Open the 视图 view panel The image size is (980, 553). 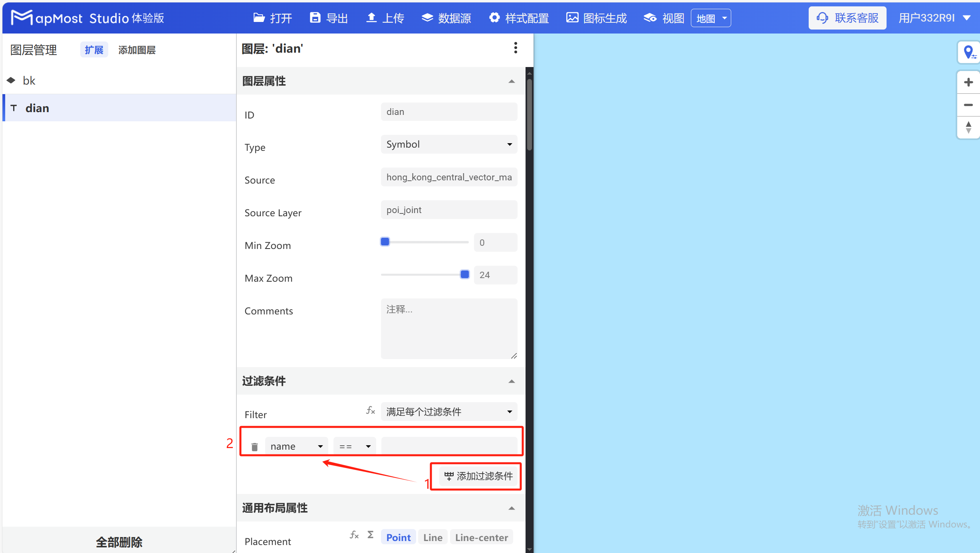coord(663,18)
